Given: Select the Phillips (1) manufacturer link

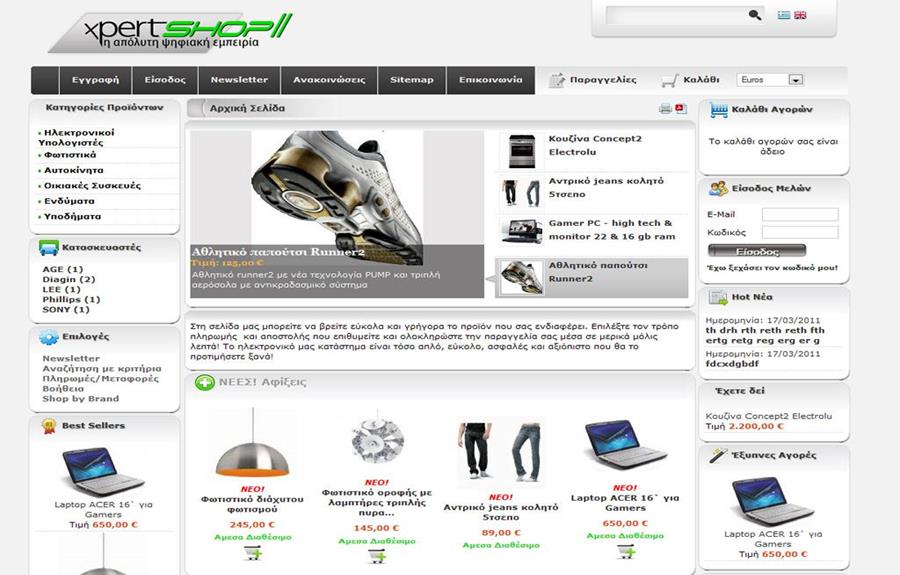Looking at the screenshot, I should [71, 300].
